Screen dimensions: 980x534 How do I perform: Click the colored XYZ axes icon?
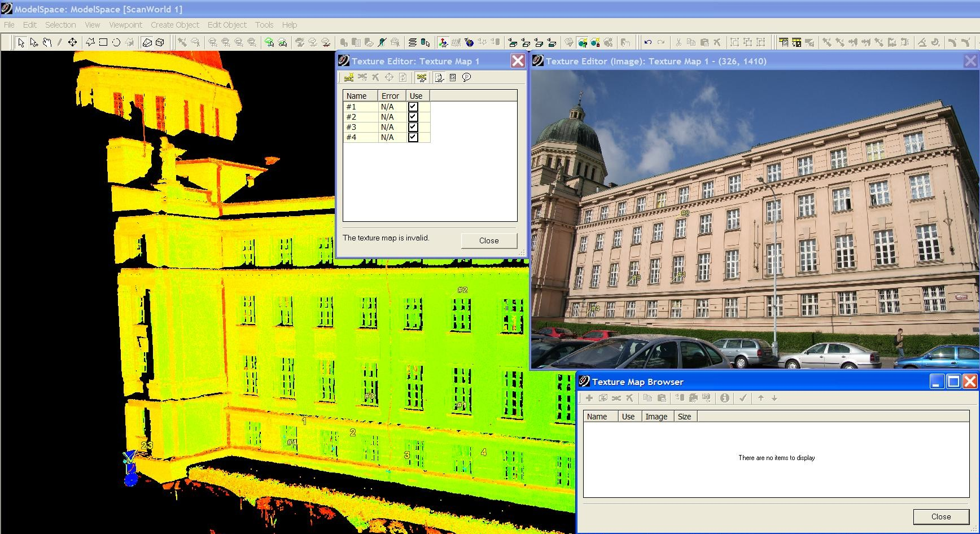coord(443,42)
